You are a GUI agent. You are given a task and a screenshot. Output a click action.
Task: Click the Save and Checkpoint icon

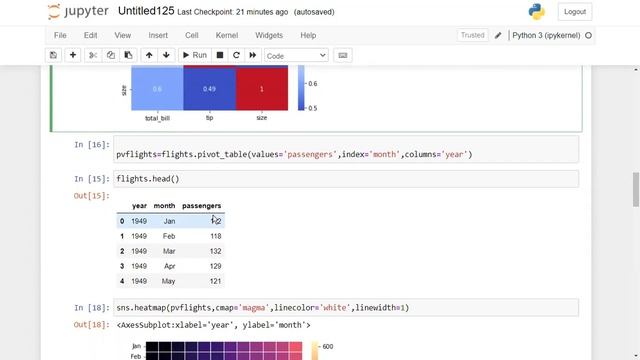click(53, 55)
